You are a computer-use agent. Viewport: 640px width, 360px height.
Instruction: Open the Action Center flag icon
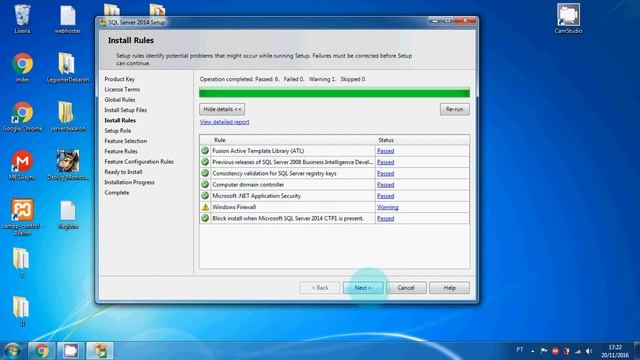pos(544,351)
